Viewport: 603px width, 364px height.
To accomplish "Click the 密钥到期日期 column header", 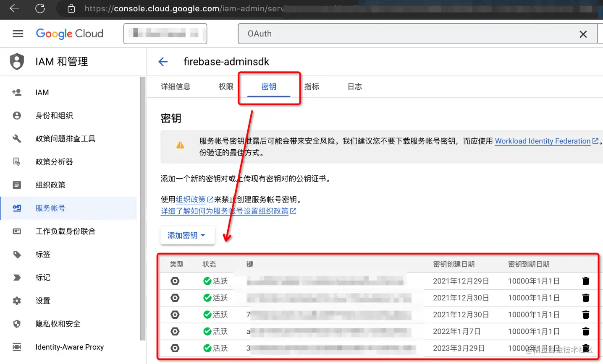I will 529,264.
